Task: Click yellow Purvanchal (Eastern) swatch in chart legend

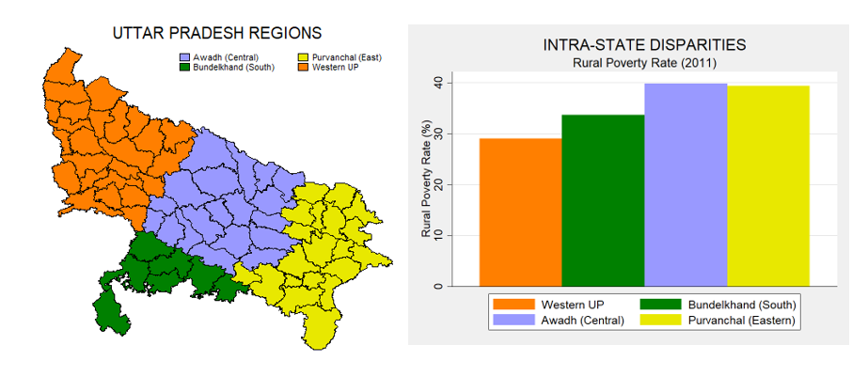Action: tap(659, 321)
